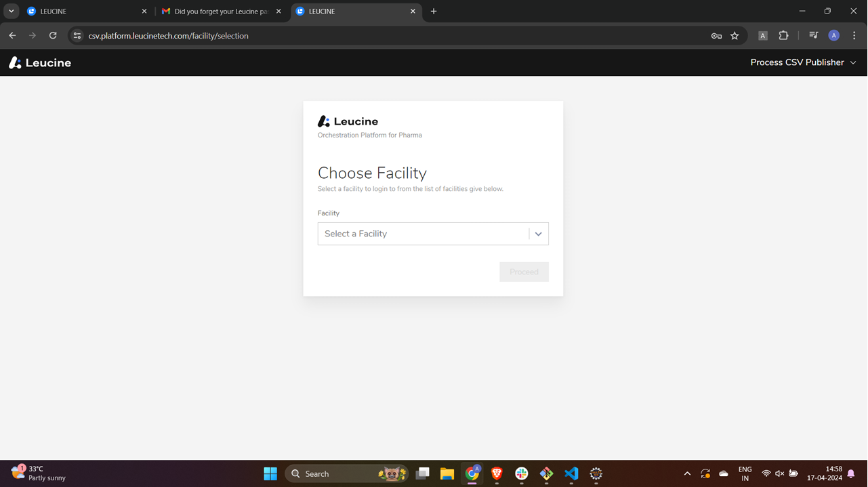Image resolution: width=868 pixels, height=487 pixels.
Task: Select the active LEUCINE tab
Action: [x=356, y=12]
